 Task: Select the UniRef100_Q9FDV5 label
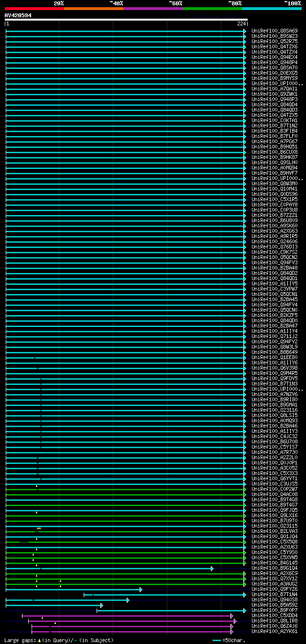click(x=274, y=378)
